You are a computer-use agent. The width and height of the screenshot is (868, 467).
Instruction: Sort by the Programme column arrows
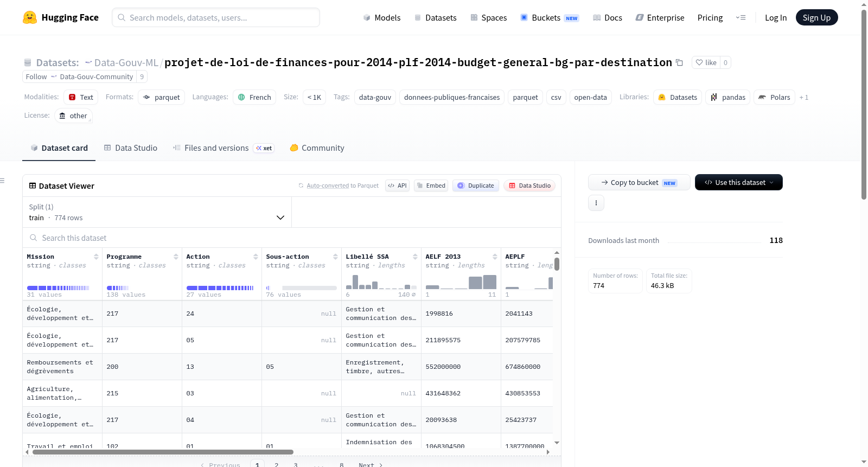176,257
